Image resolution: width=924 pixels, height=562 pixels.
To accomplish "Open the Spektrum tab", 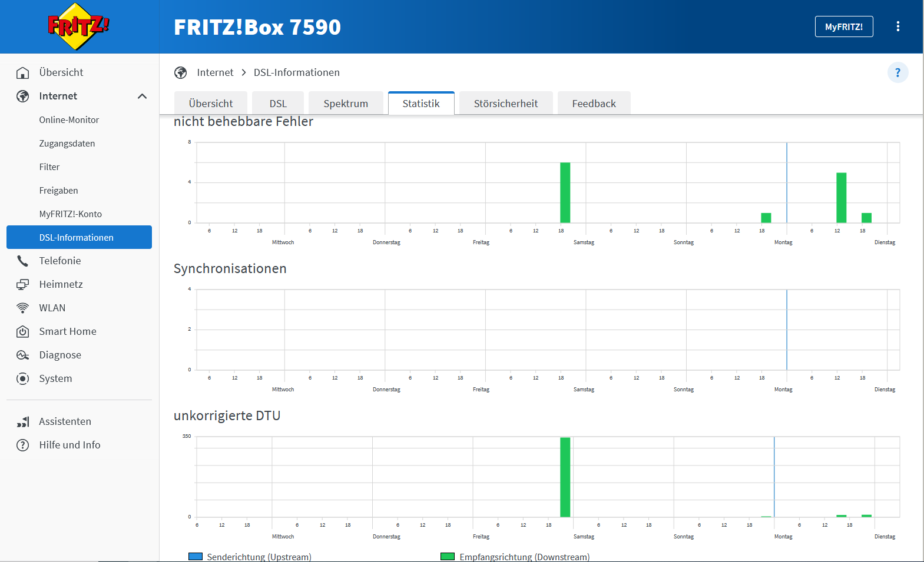I will (346, 103).
